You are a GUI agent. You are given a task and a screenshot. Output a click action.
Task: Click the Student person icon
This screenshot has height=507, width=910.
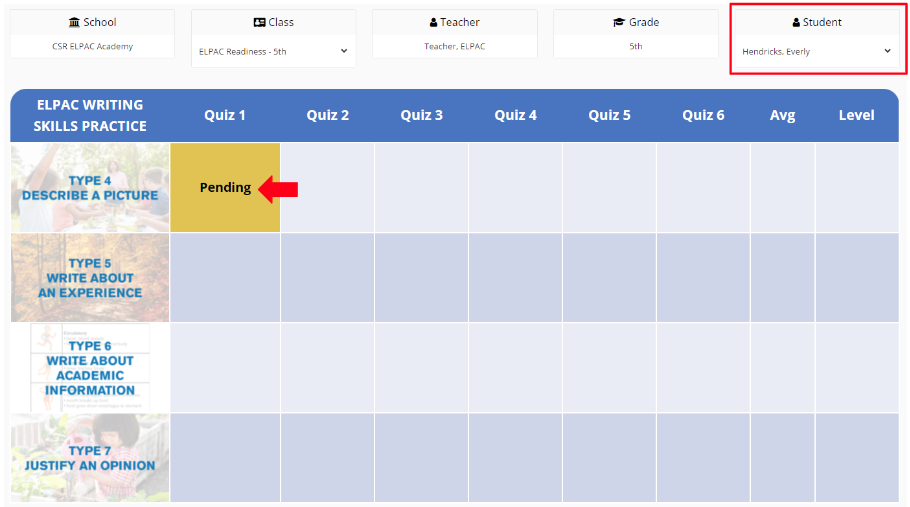point(796,23)
